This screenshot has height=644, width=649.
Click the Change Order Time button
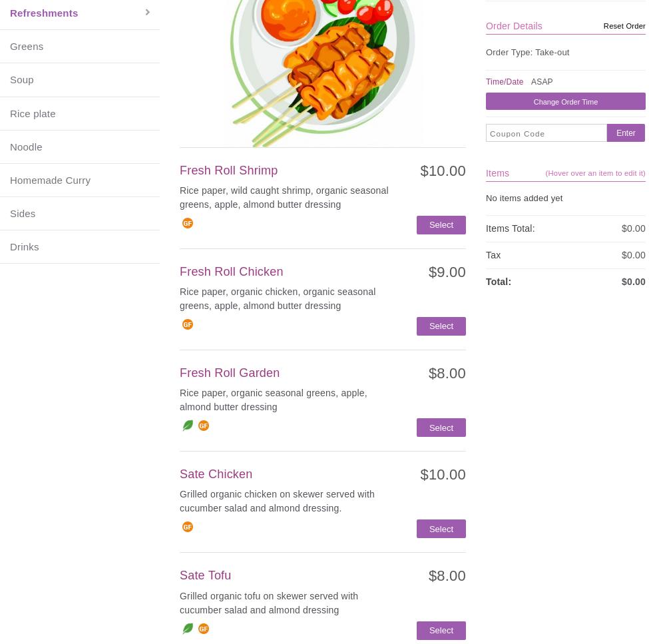coord(565,102)
